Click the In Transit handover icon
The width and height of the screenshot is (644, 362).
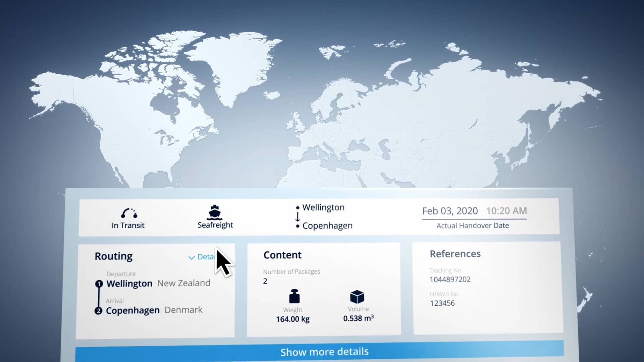click(x=129, y=213)
